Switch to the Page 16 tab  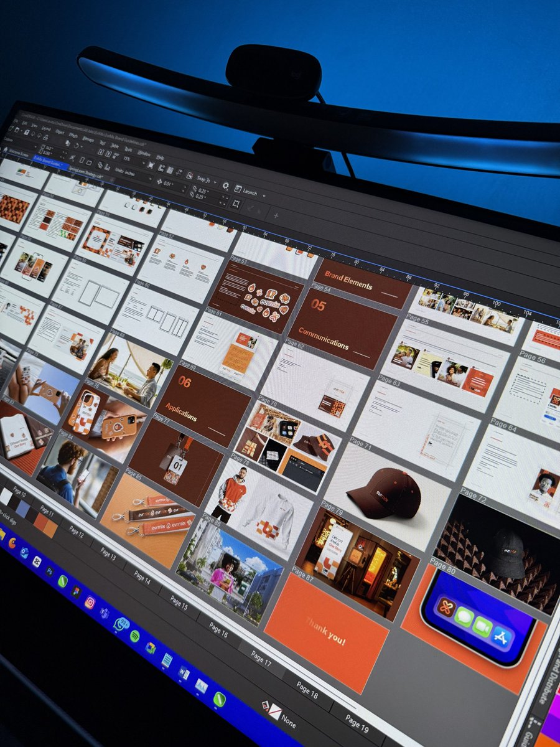(218, 629)
